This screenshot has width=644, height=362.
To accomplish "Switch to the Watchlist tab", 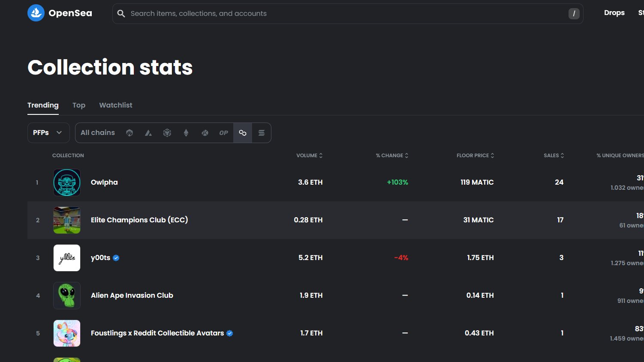I will click(116, 105).
